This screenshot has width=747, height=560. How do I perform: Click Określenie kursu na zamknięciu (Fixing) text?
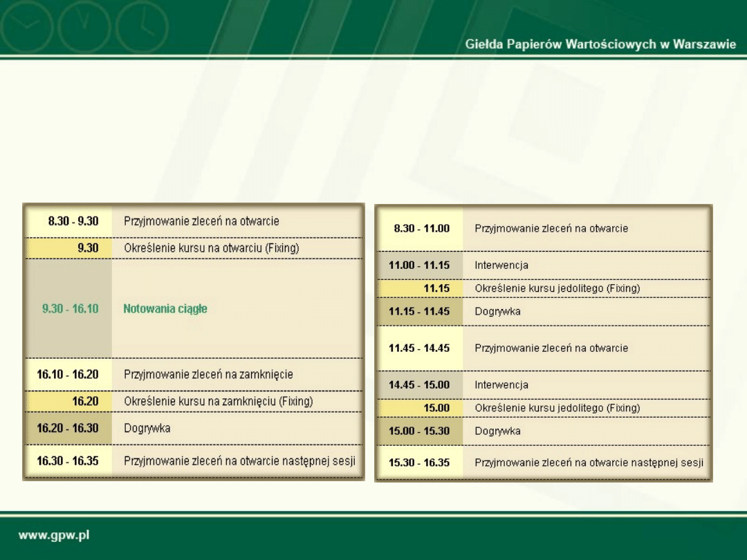(218, 401)
